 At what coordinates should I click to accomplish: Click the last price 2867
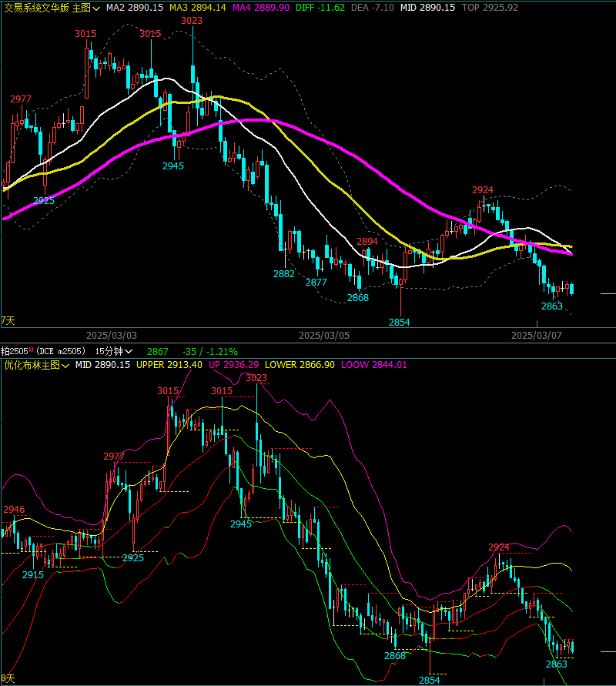158,352
